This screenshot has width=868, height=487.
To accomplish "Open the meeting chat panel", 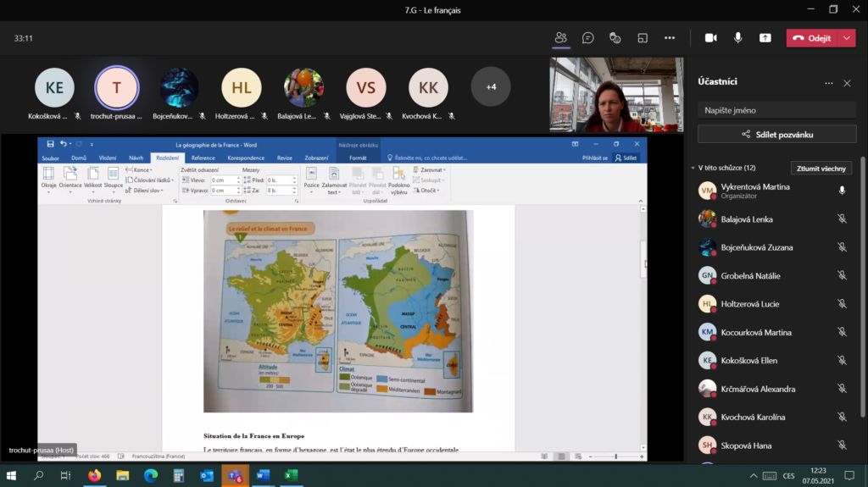I will [x=588, y=38].
